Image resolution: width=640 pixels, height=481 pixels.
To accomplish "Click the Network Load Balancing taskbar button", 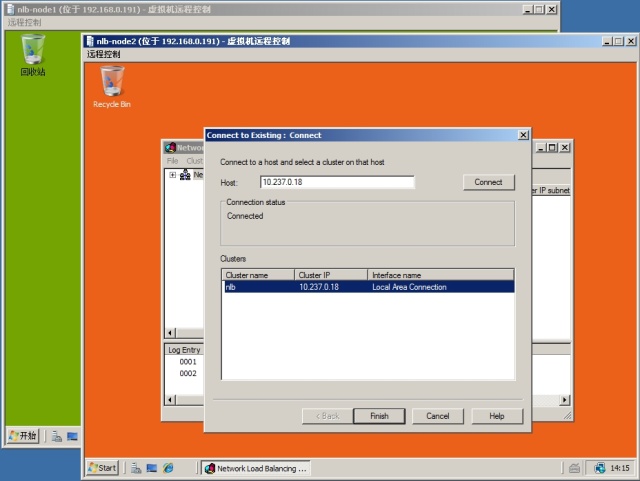I will point(256,468).
